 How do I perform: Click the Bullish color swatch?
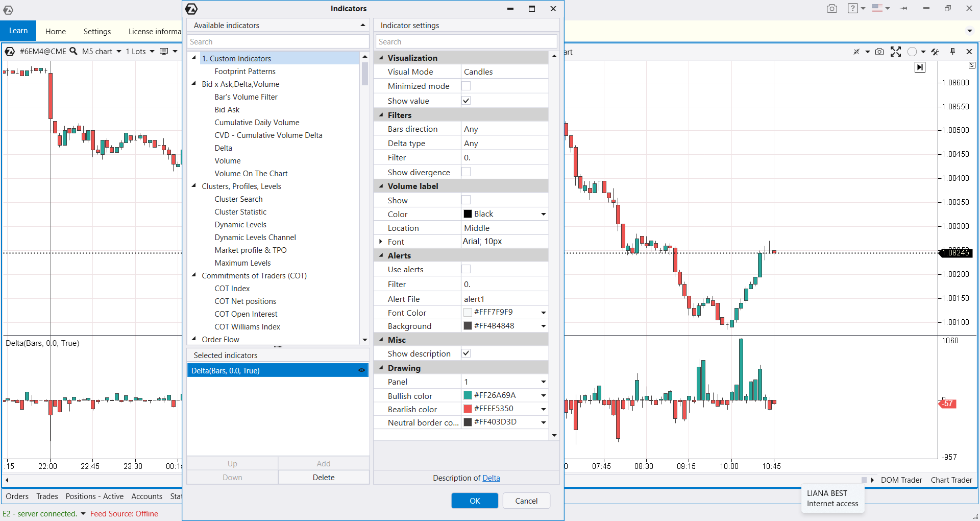(x=468, y=395)
